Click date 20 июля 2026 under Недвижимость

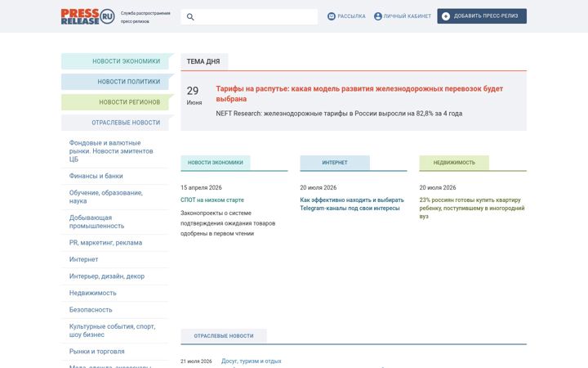pos(438,187)
